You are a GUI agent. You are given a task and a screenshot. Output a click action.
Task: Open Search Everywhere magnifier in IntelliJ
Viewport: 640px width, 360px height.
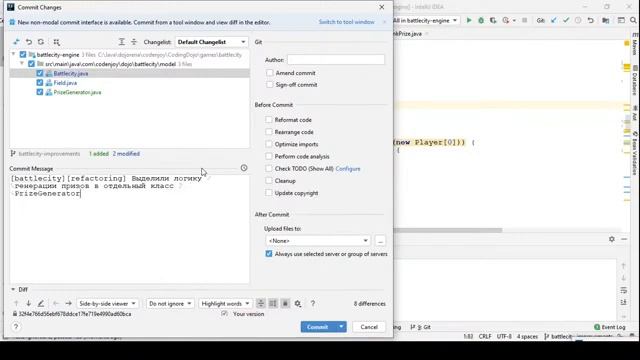633,20
